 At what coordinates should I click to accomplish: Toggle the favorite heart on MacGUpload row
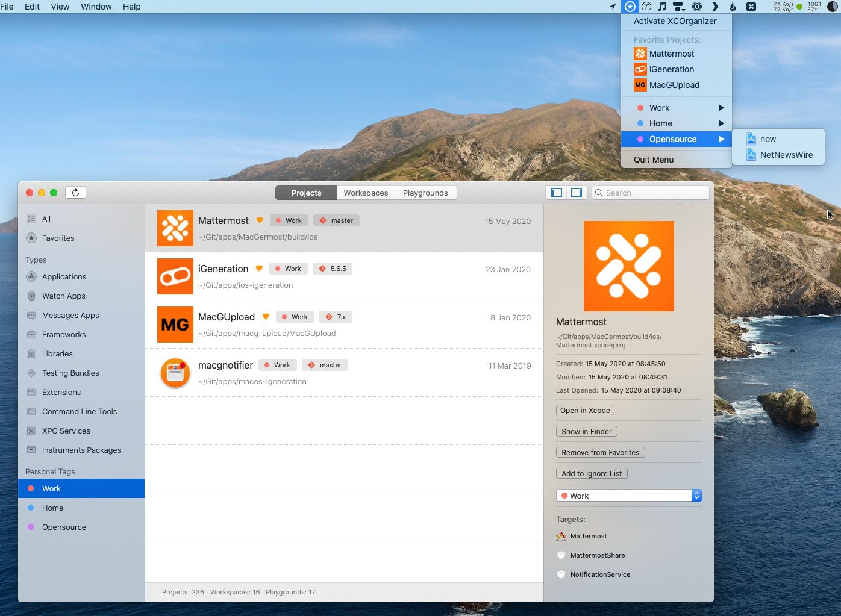coord(266,317)
